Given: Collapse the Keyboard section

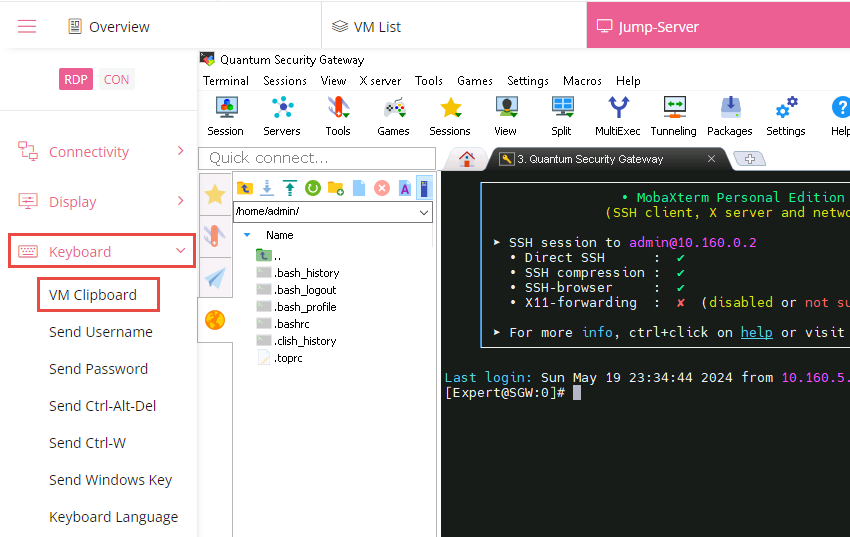Looking at the screenshot, I should 102,251.
